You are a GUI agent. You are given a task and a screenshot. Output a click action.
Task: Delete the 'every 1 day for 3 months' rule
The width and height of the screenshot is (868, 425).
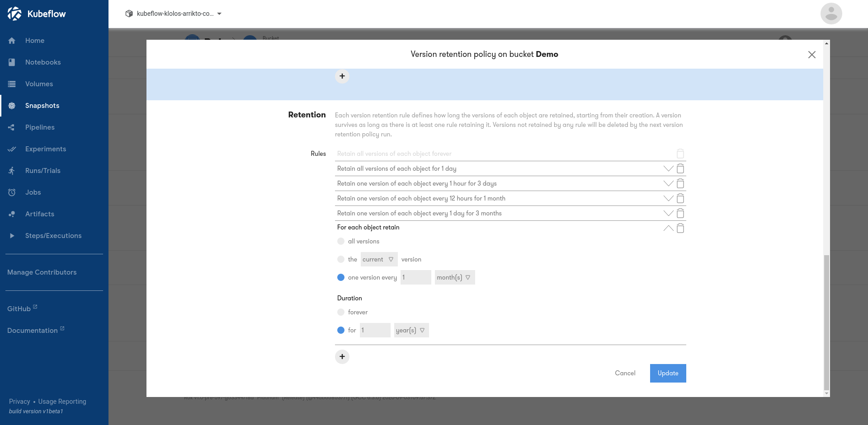coord(680,213)
